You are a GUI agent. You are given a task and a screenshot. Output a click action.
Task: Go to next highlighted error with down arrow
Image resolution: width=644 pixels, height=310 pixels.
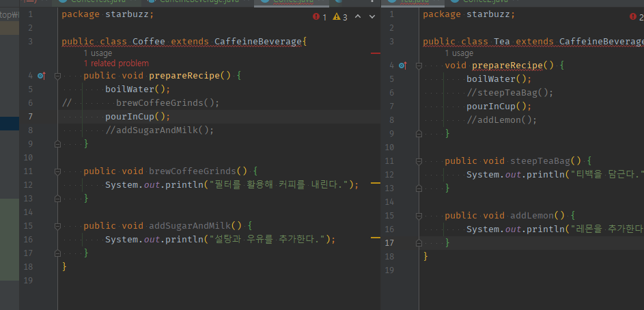372,17
